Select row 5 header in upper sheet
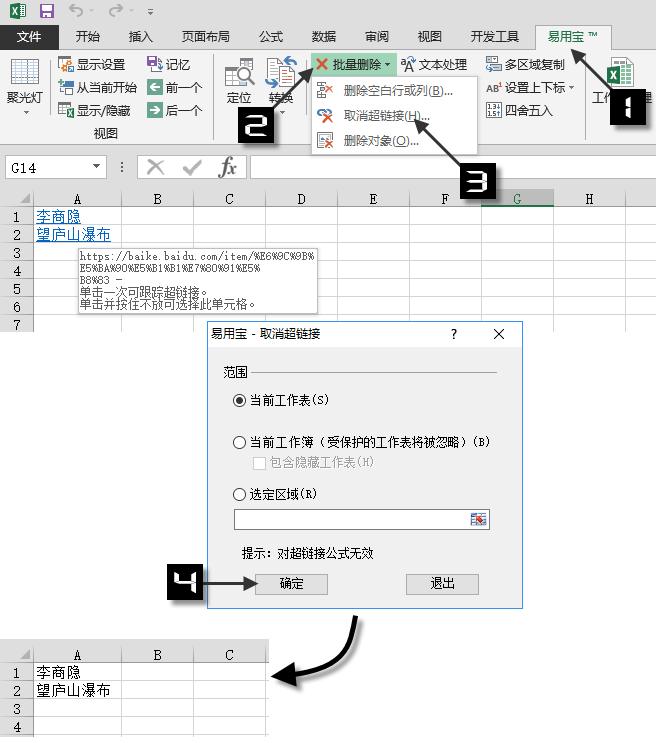Viewport: 656px width, 743px height. coord(17,289)
